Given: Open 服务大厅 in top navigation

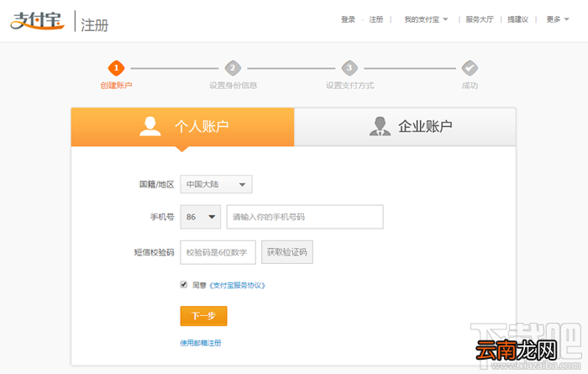Looking at the screenshot, I should tap(480, 19).
